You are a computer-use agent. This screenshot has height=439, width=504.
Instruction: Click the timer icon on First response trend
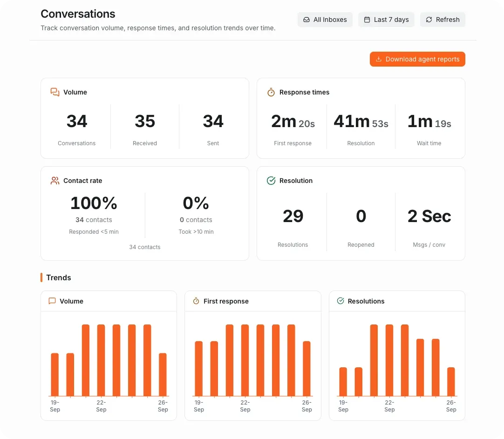[196, 301]
